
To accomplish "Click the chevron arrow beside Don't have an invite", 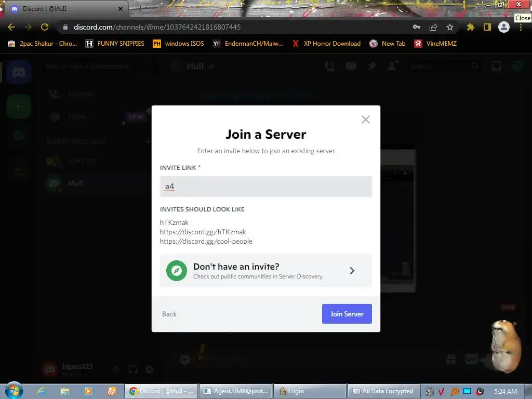I will point(352,271).
